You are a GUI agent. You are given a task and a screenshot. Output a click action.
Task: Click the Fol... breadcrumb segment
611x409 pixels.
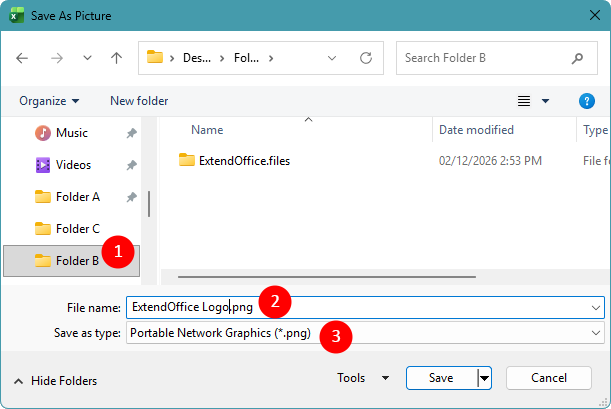(246, 58)
